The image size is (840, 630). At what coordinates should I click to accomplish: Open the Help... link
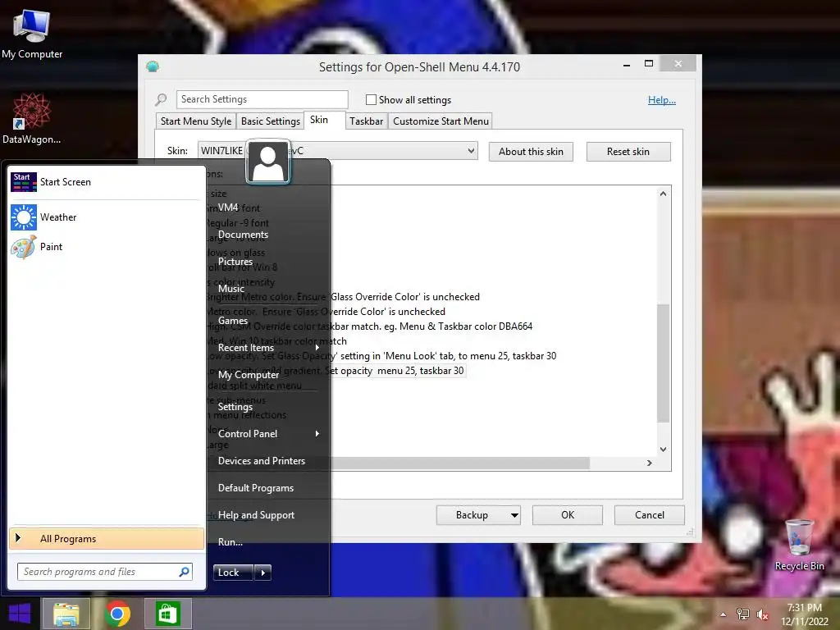[662, 99]
